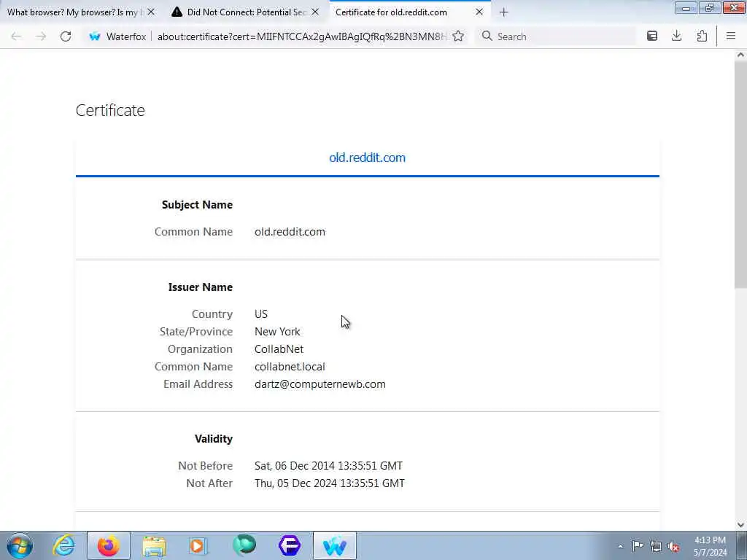Click the vertical scrollbar thumb

point(740,175)
